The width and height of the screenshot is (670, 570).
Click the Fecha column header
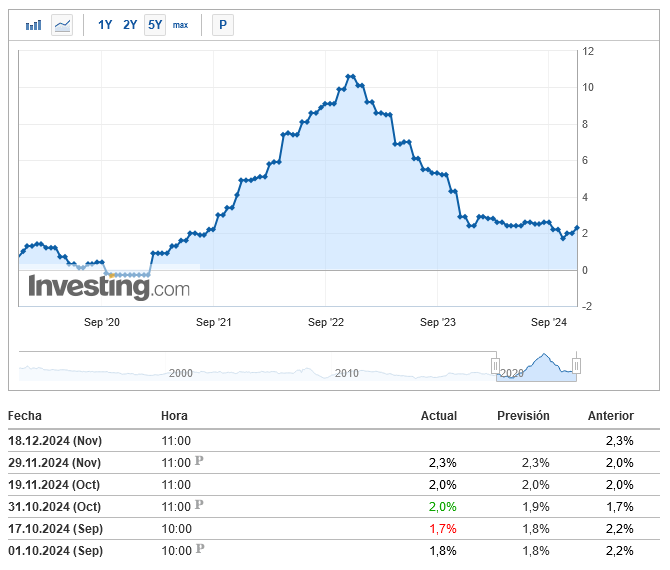click(x=25, y=416)
